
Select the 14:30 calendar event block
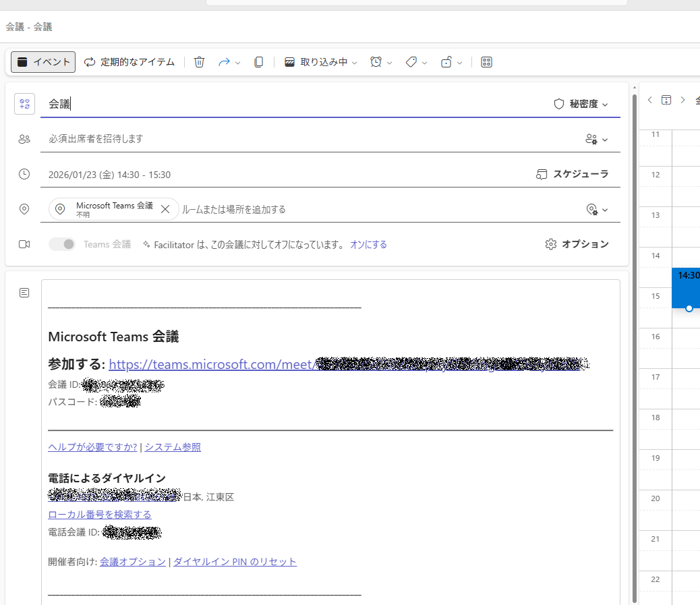pos(686,288)
